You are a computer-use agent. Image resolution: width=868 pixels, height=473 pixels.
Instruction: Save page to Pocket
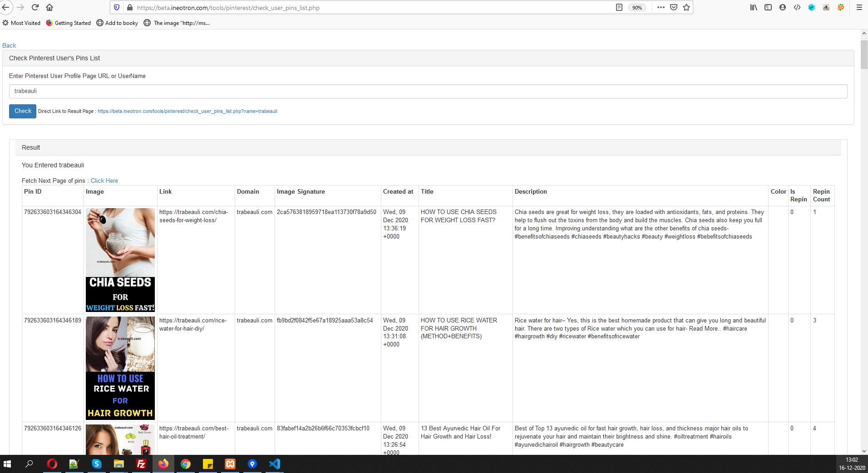click(674, 7)
